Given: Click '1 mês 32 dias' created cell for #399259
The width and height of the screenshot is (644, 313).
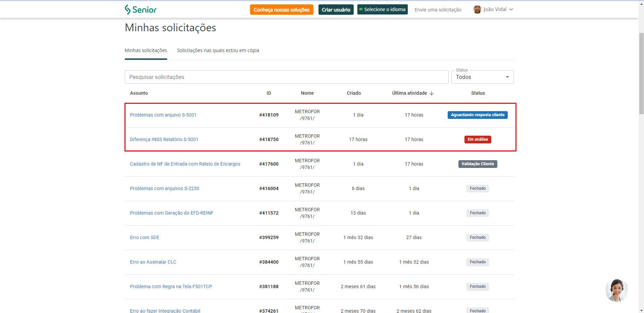Looking at the screenshot, I should [358, 237].
